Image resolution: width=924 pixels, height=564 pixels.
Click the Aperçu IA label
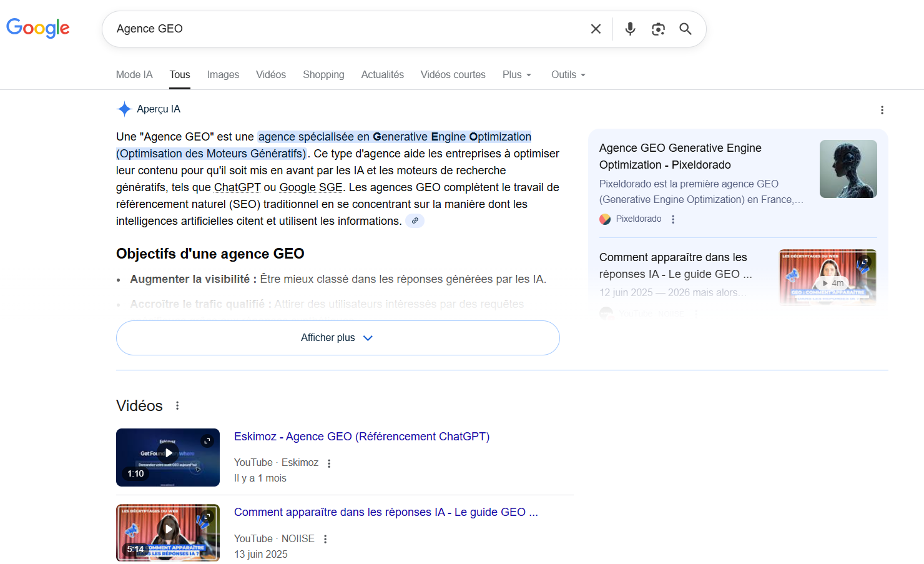[159, 109]
